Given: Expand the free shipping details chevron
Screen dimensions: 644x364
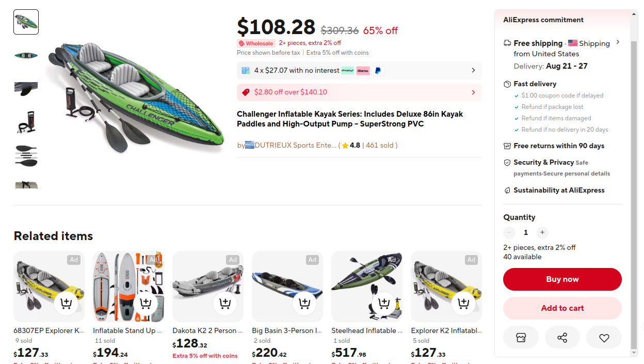Looking at the screenshot, I should [x=618, y=42].
